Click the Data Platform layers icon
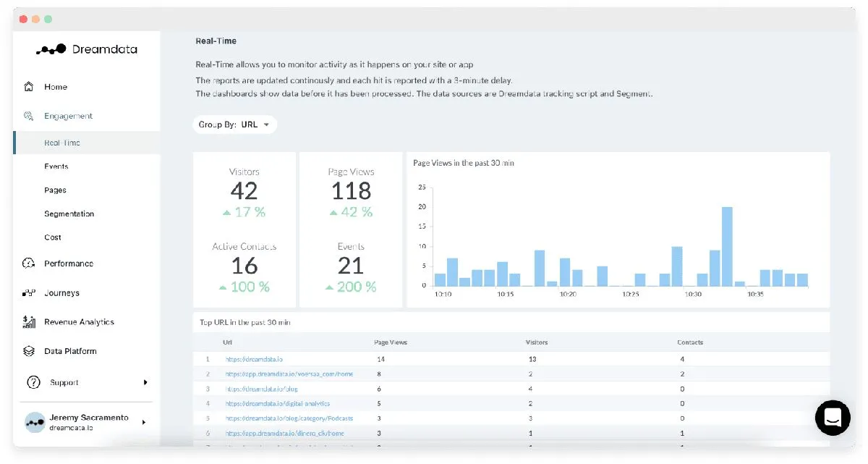Viewport: 868px width, 464px height. click(x=29, y=351)
